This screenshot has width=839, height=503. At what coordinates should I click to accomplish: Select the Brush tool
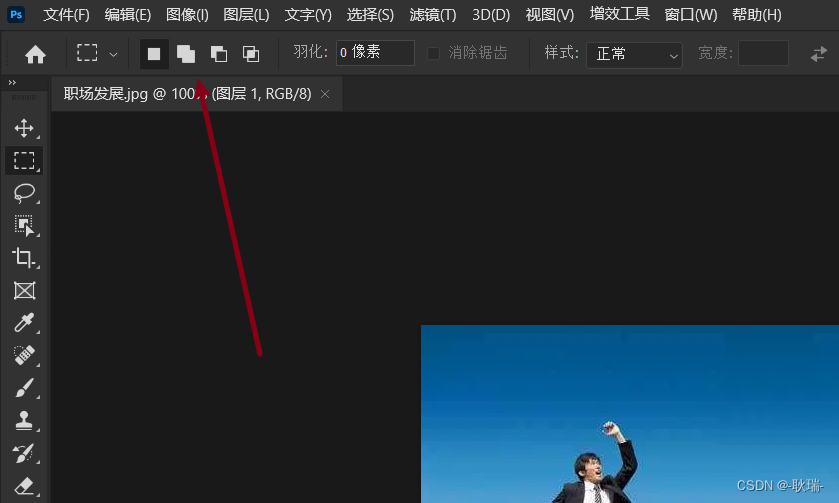coord(24,388)
